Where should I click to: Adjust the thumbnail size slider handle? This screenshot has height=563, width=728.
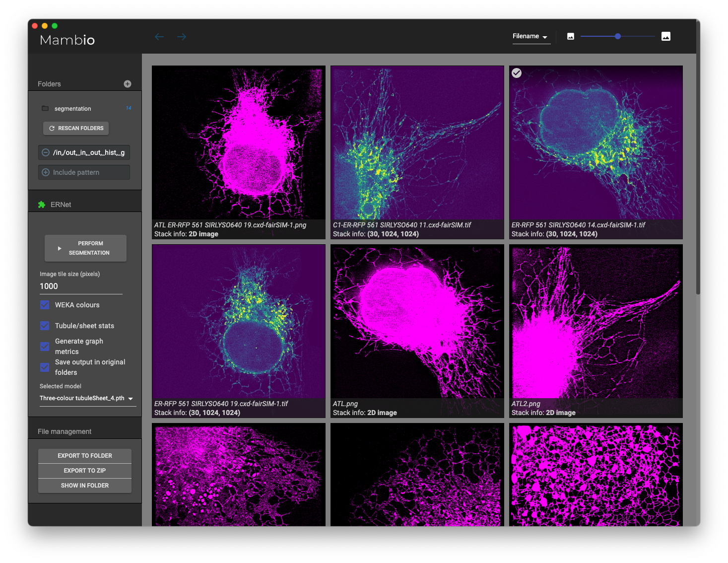[x=618, y=36]
